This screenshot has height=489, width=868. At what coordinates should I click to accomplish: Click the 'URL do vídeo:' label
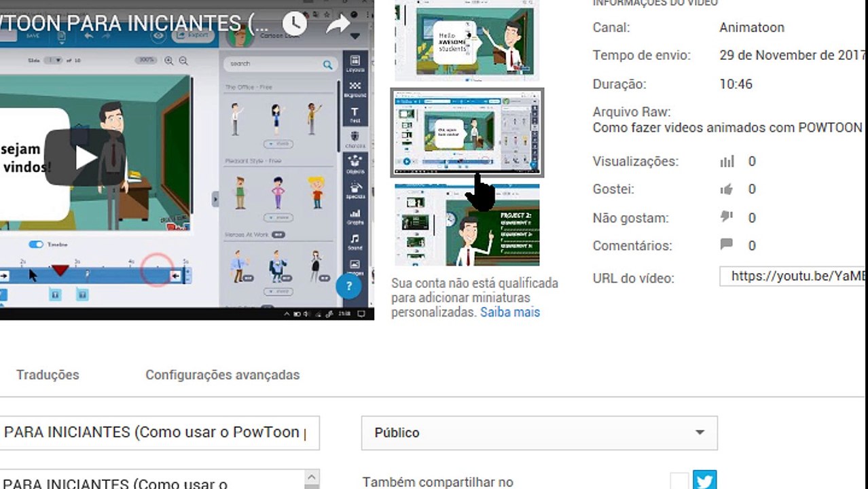point(633,278)
